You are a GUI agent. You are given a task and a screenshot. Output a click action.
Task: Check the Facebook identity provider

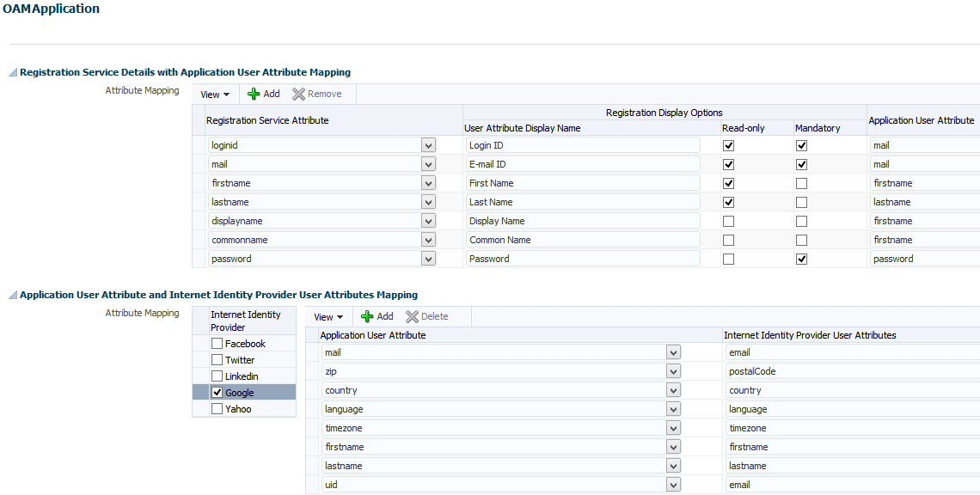click(217, 343)
